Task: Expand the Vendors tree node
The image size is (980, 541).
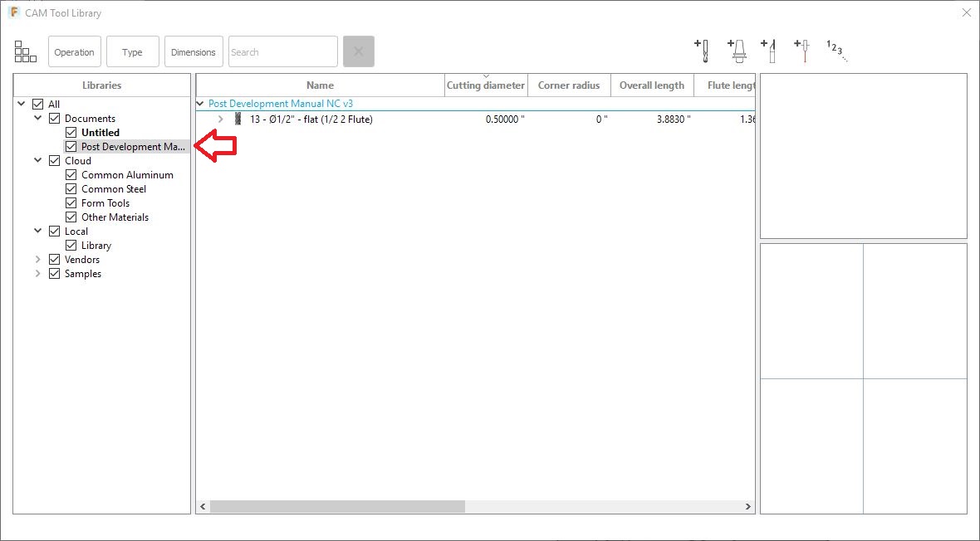Action: (37, 259)
